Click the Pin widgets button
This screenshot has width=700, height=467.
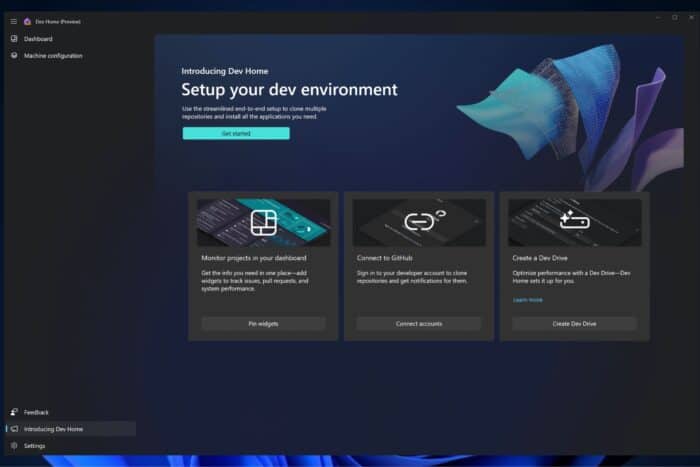pyautogui.click(x=263, y=324)
